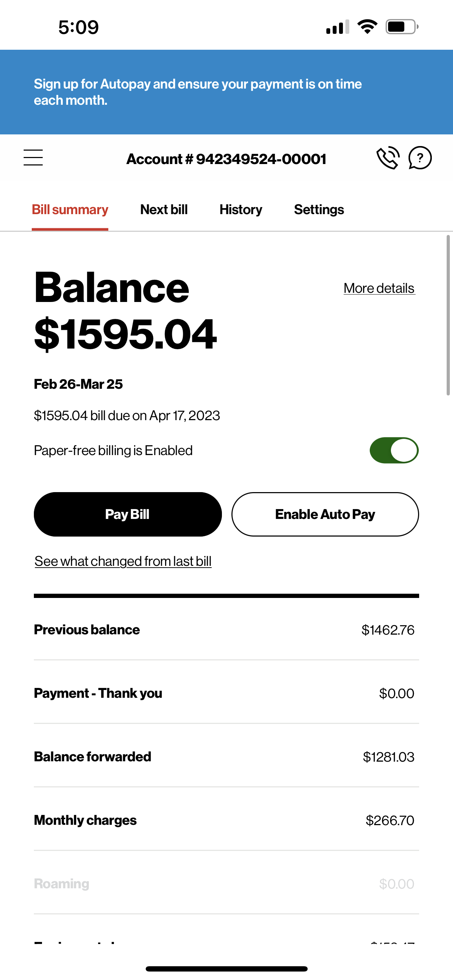
Task: Tap the Wi-Fi status icon
Action: coord(367,26)
